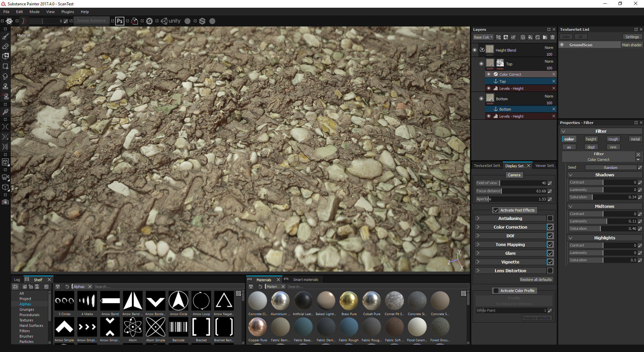Uncheck Activate Post Effects

tap(496, 210)
